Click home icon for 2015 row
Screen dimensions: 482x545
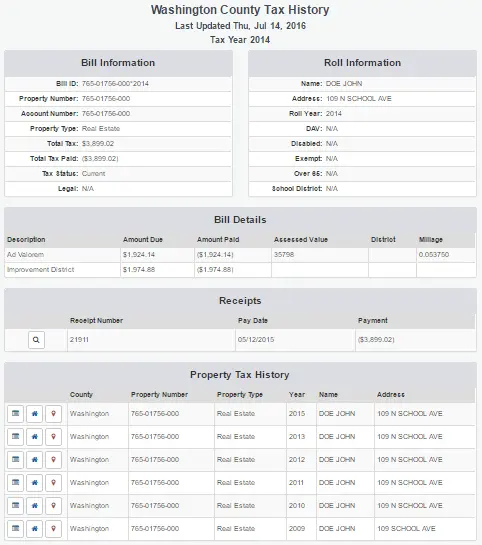[x=34, y=414]
